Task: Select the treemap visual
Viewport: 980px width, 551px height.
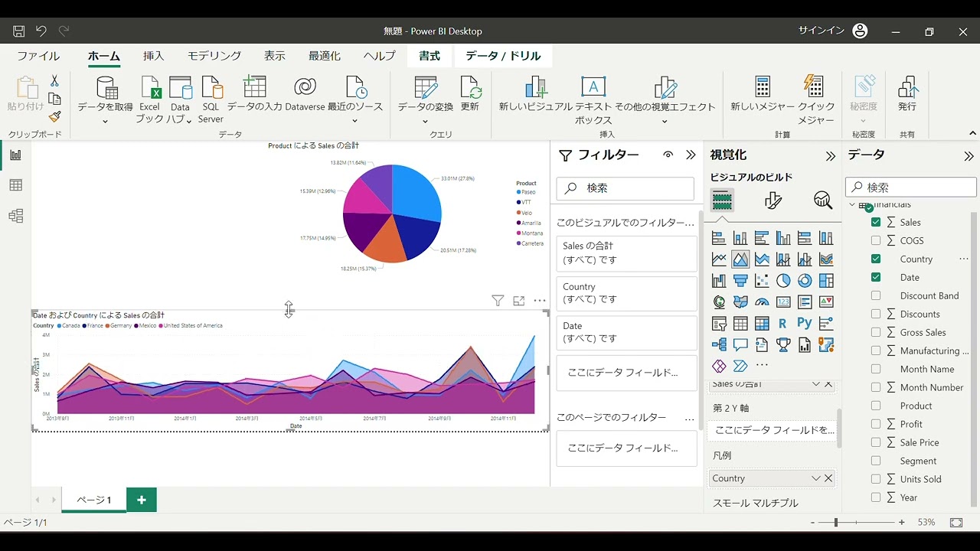Action: (x=826, y=281)
